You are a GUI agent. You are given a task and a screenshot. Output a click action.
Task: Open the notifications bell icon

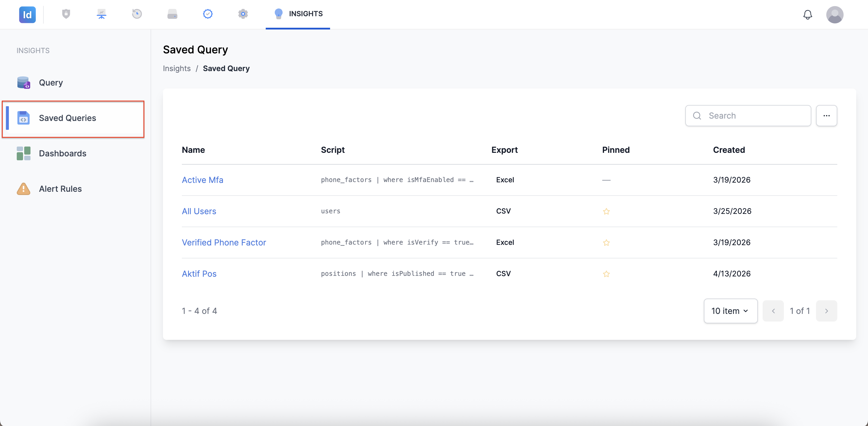[808, 14]
